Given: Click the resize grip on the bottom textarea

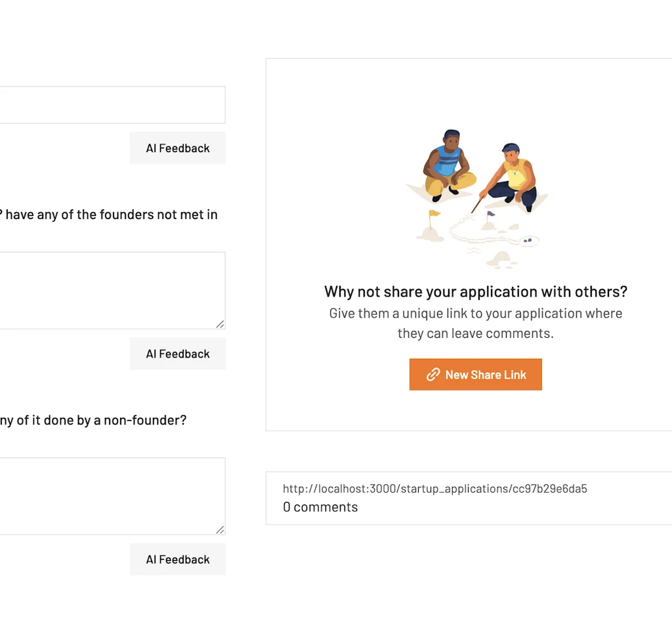Looking at the screenshot, I should tap(221, 529).
